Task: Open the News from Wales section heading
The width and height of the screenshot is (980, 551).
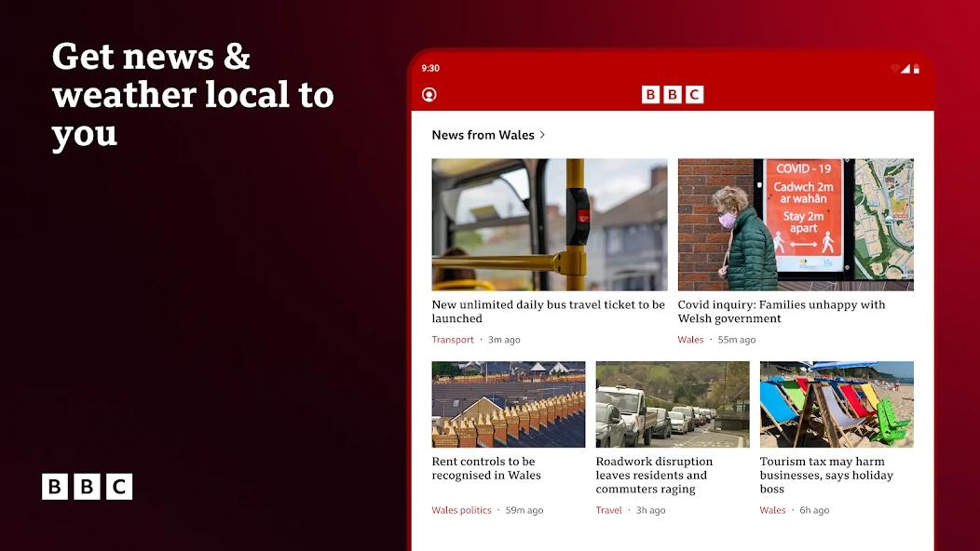Action: pyautogui.click(x=483, y=135)
